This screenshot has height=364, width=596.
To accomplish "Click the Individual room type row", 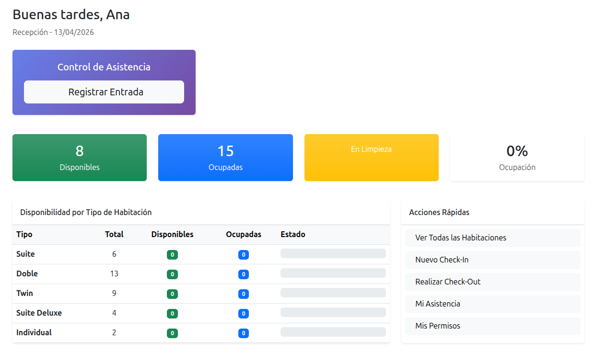I will [x=34, y=333].
